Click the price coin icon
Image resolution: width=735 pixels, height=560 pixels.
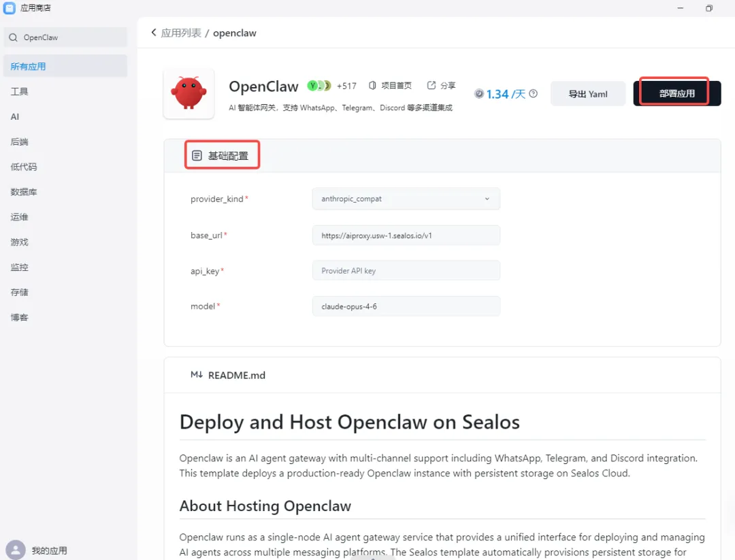coord(478,94)
